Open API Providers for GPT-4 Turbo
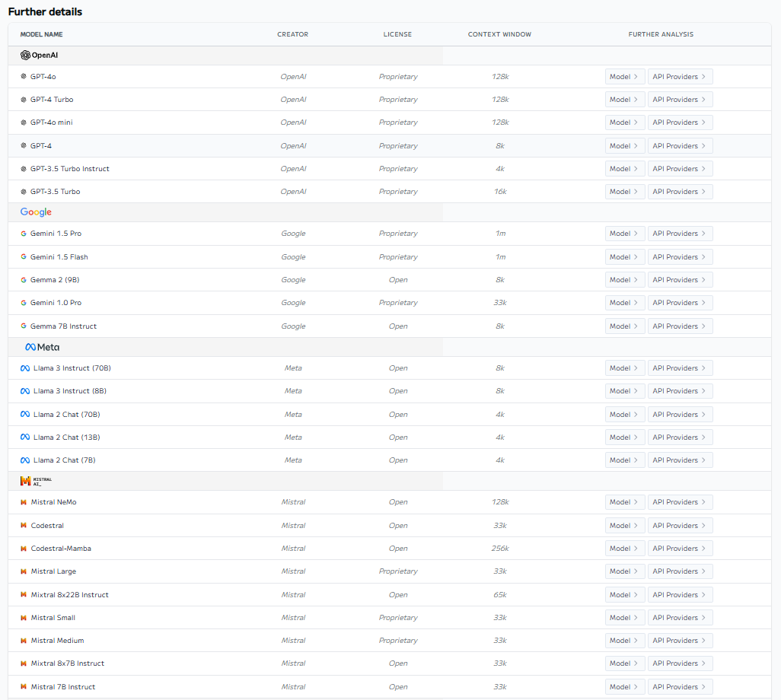781x700 pixels. point(681,100)
